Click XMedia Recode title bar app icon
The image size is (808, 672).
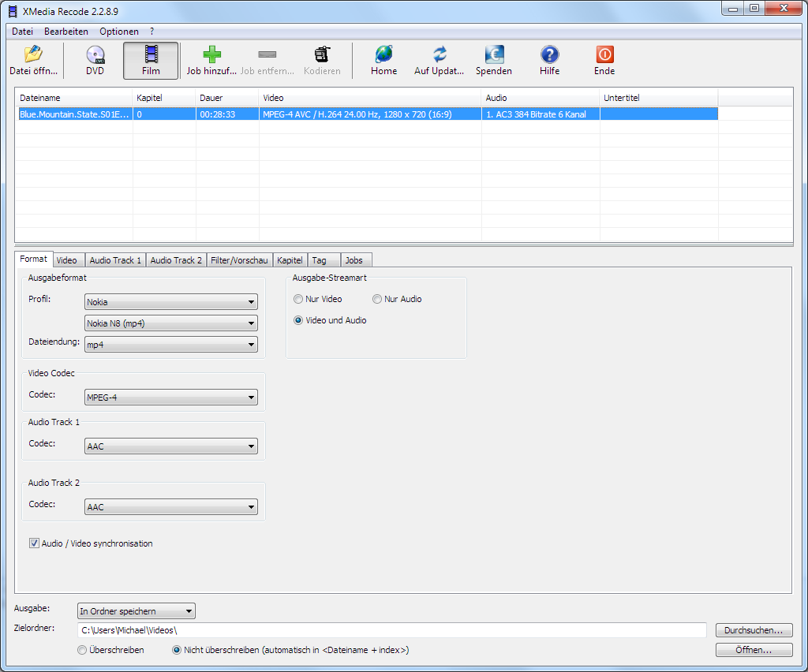[x=13, y=11]
